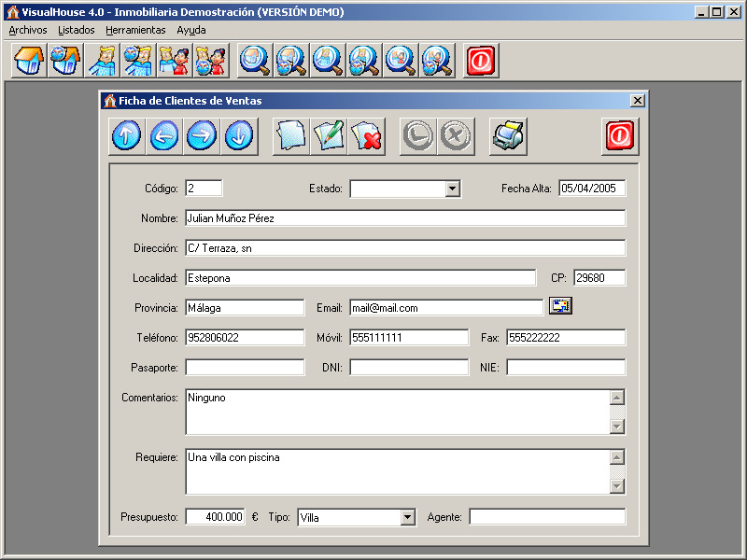747x560 pixels.
Task: Click the Teléfono field 952806022
Action: point(245,338)
